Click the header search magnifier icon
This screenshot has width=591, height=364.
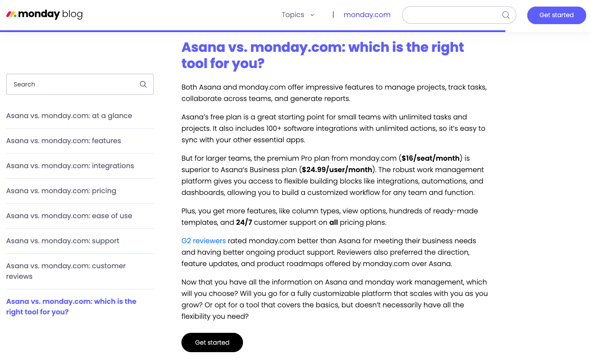(506, 15)
